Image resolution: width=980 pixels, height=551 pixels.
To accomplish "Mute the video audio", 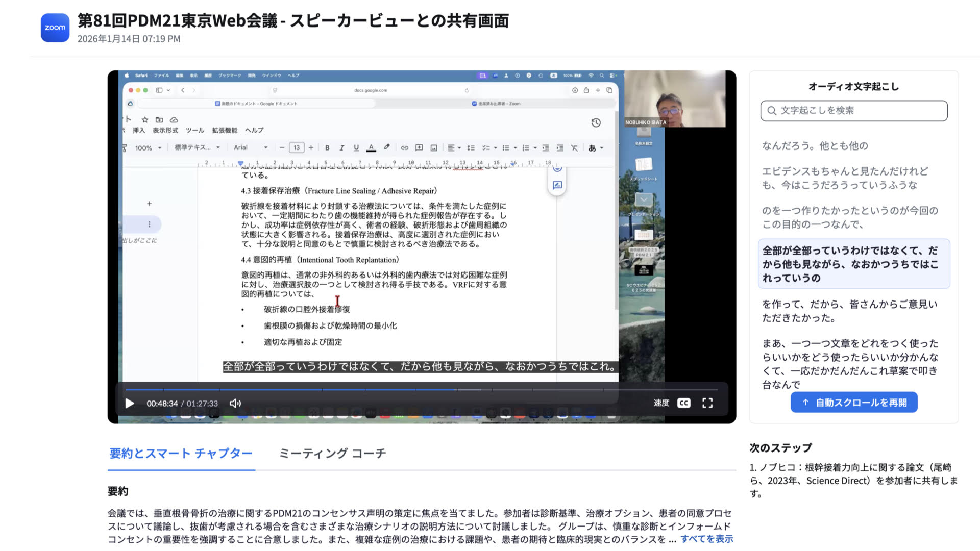I will click(234, 403).
